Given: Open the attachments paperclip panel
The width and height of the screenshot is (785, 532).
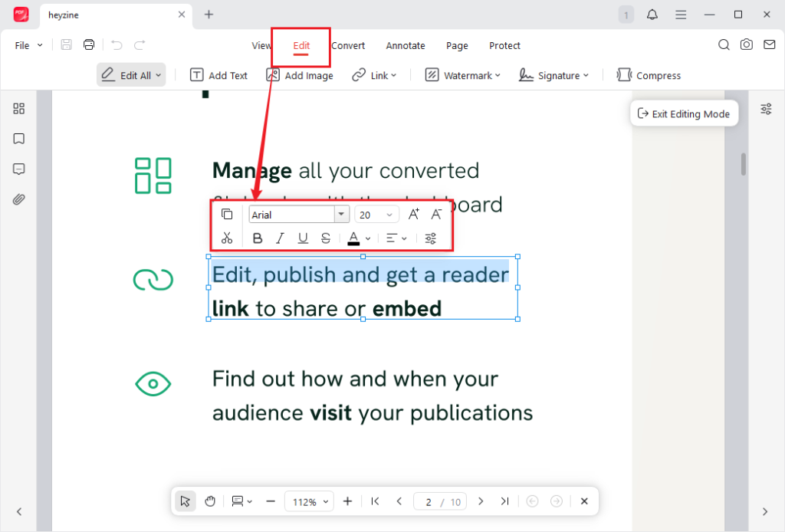Looking at the screenshot, I should (x=19, y=199).
